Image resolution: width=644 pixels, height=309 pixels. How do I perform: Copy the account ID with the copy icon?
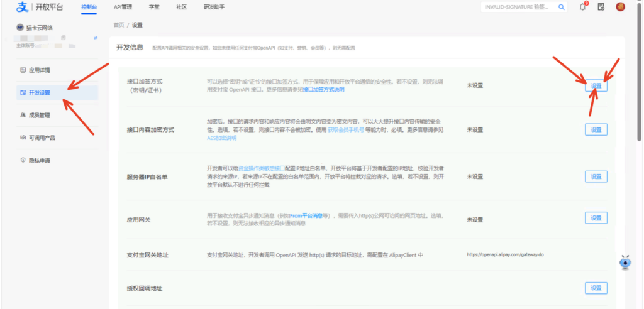[x=64, y=38]
